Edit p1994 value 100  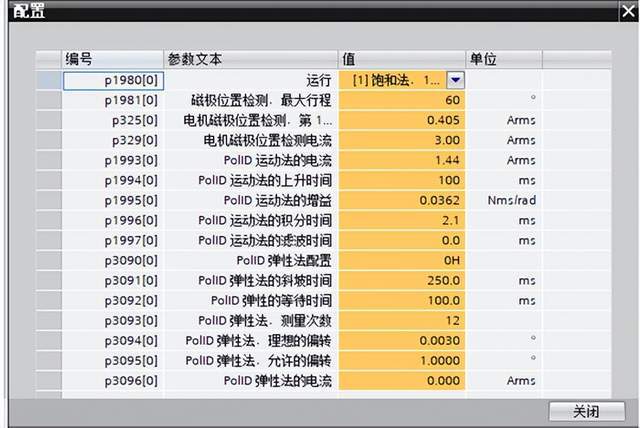click(402, 180)
